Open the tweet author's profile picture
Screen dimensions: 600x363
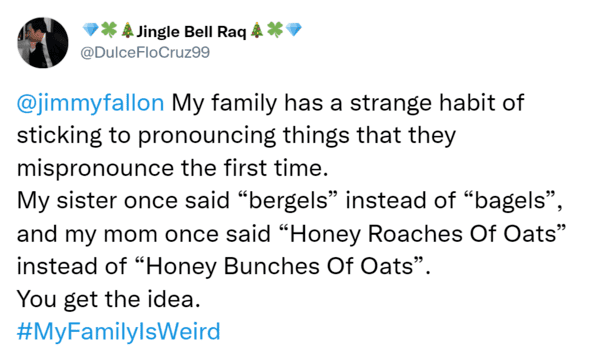pyautogui.click(x=43, y=42)
